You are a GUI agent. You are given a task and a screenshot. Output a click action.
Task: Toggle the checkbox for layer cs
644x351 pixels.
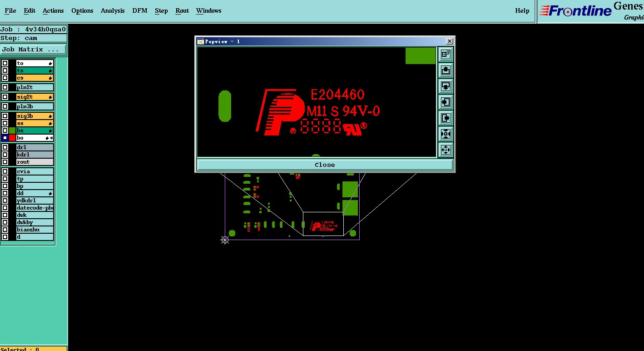(x=5, y=78)
